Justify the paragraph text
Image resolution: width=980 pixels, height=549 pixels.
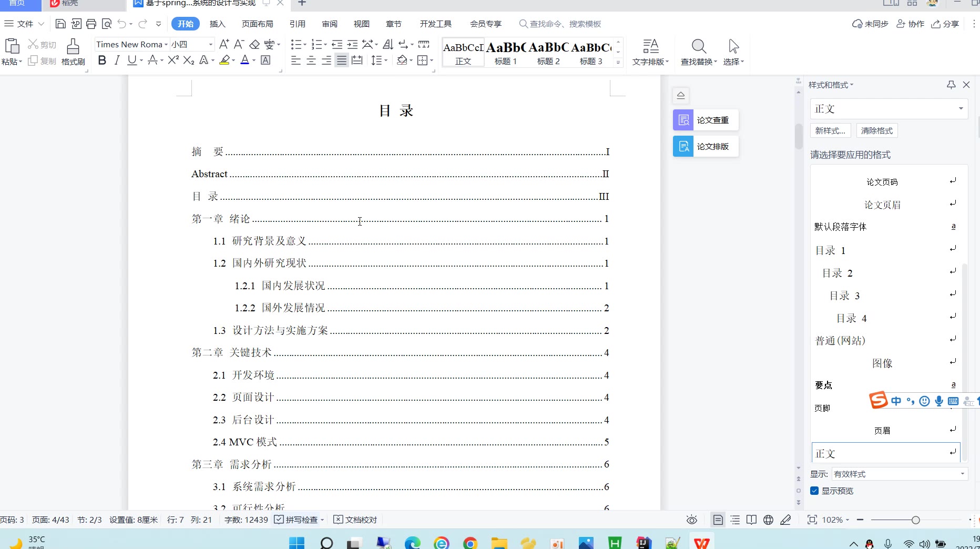coord(342,60)
